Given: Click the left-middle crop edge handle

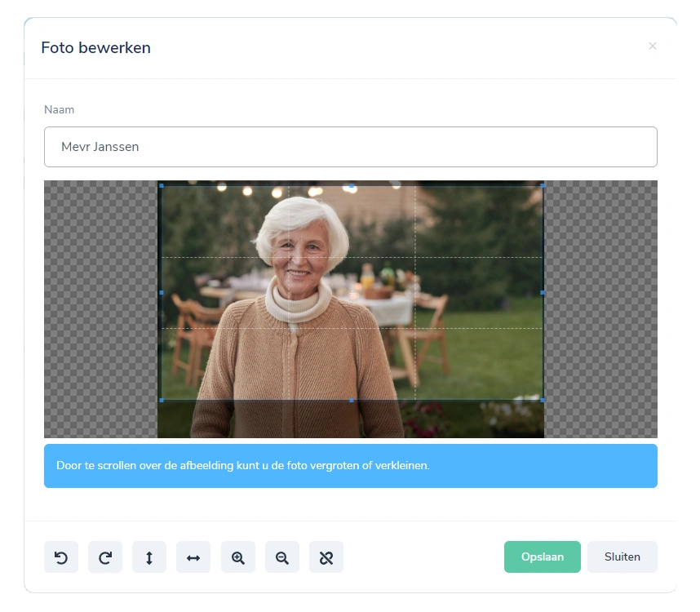Looking at the screenshot, I should pos(161,292).
